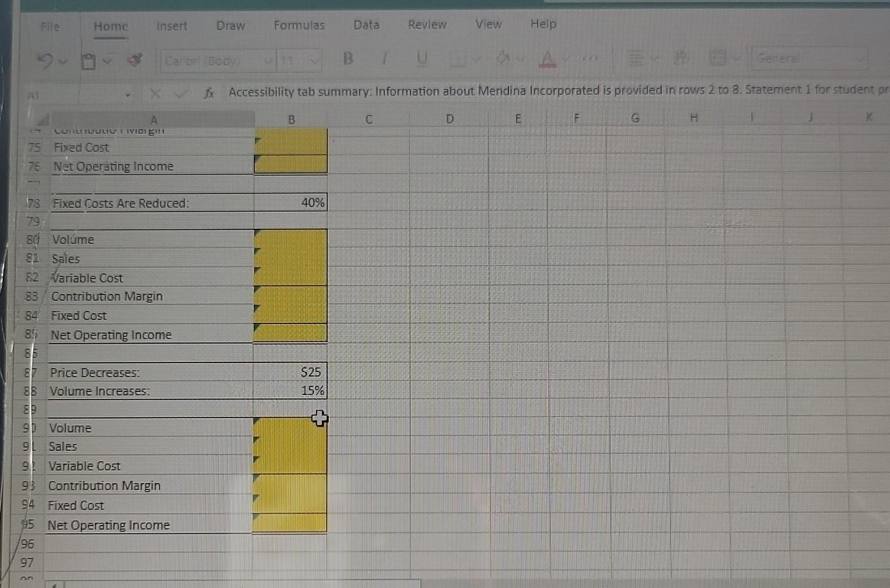Select the 'Price Decreases:' label cell

point(151,372)
